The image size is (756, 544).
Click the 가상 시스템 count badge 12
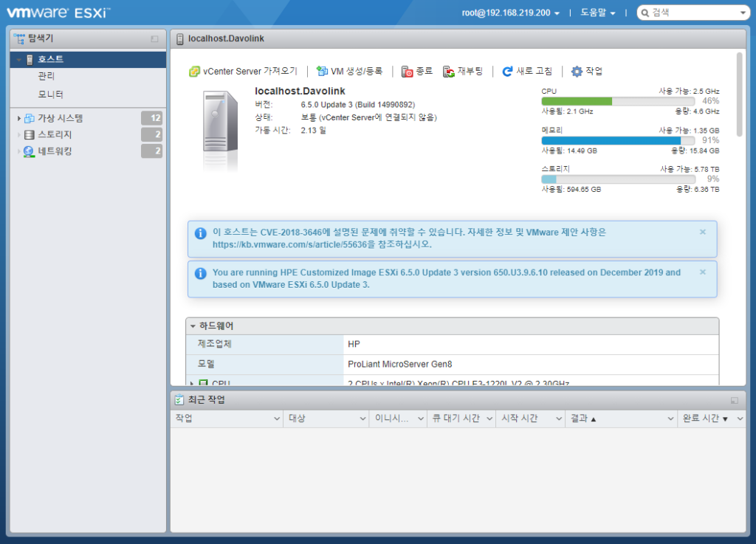(151, 118)
